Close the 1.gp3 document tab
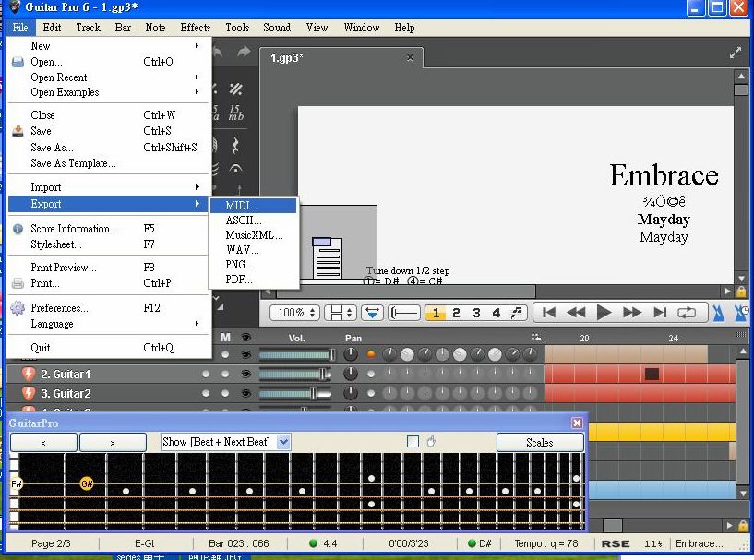Screen dimensions: 754x560 (410, 57)
